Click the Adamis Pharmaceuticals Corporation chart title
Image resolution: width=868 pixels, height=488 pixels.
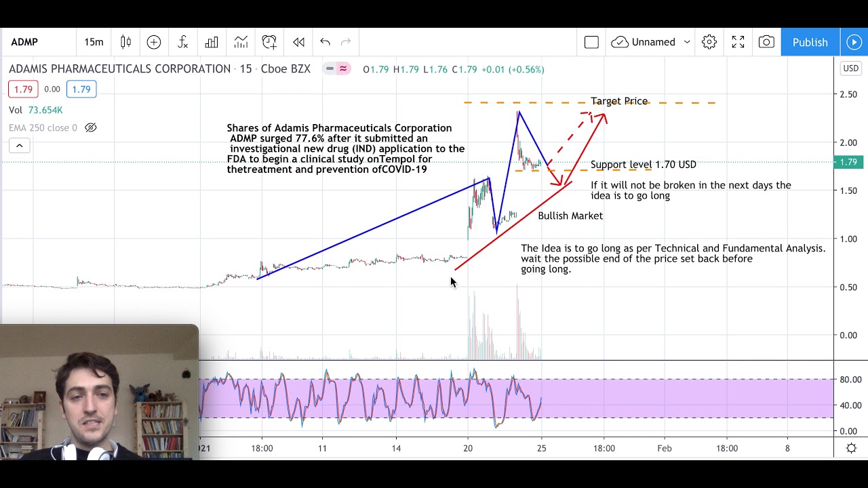119,69
